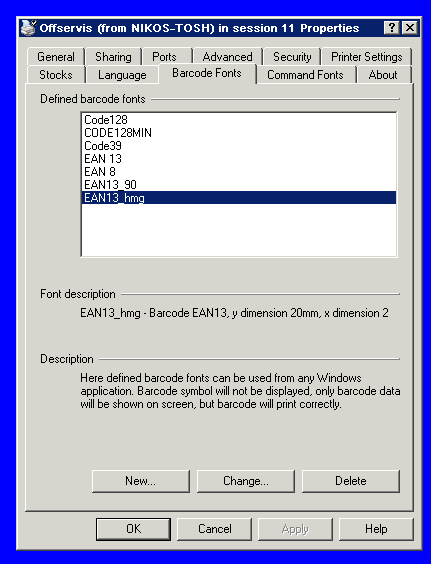Select the EAN 8 list entry
Screen dimensions: 431x564
tap(239, 172)
